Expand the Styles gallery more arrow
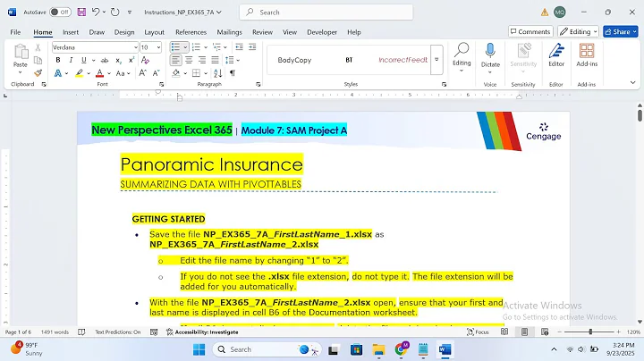The image size is (644, 361). point(436,60)
